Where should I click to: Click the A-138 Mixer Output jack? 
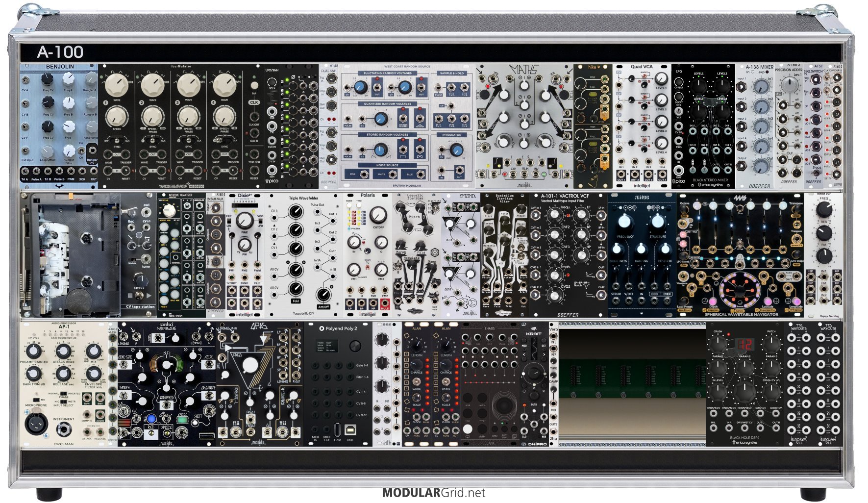742,167
